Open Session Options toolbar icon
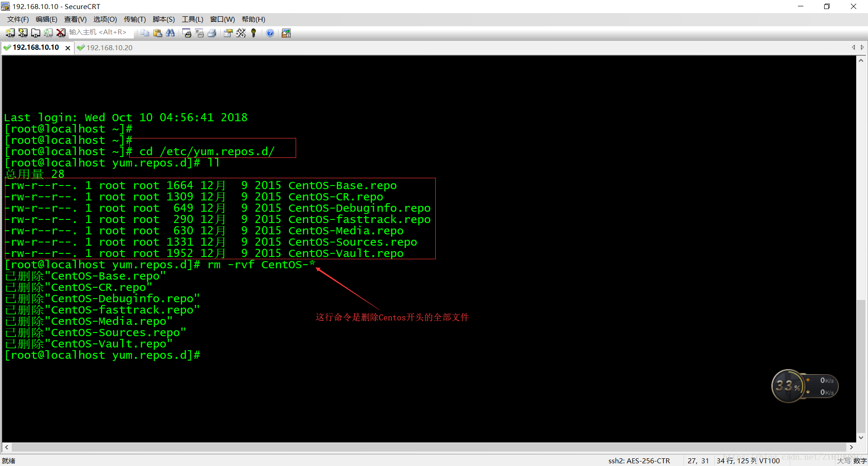 pos(228,33)
